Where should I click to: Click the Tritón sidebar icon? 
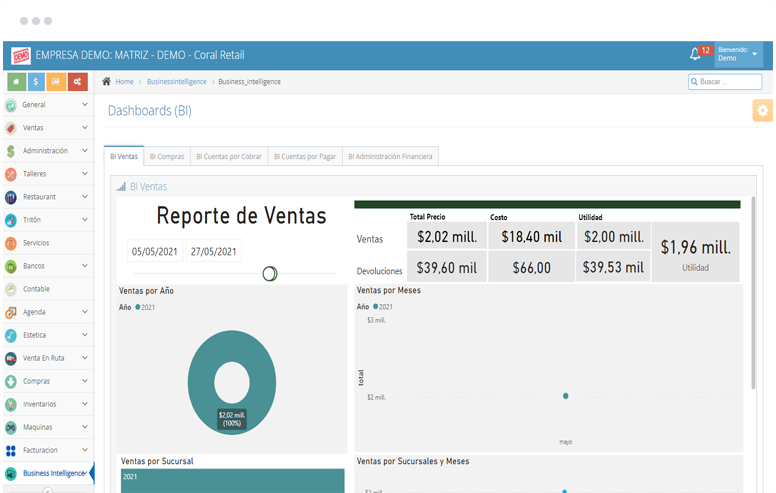11,220
